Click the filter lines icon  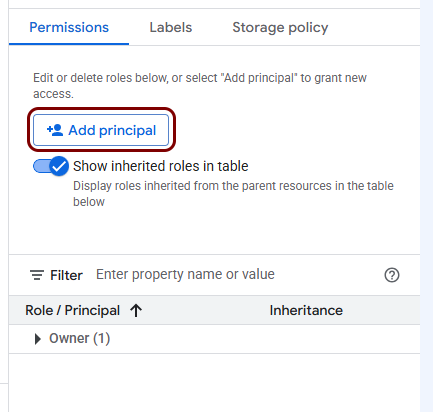(37, 275)
